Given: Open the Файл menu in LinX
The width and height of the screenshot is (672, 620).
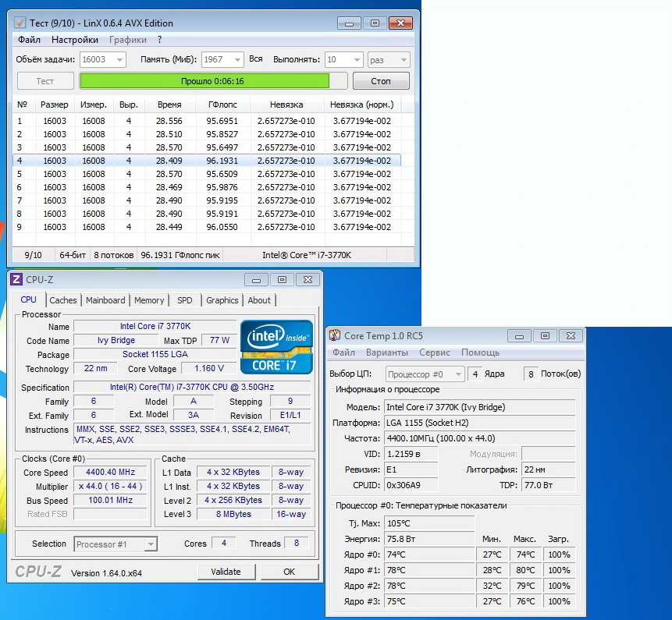Looking at the screenshot, I should 29,40.
